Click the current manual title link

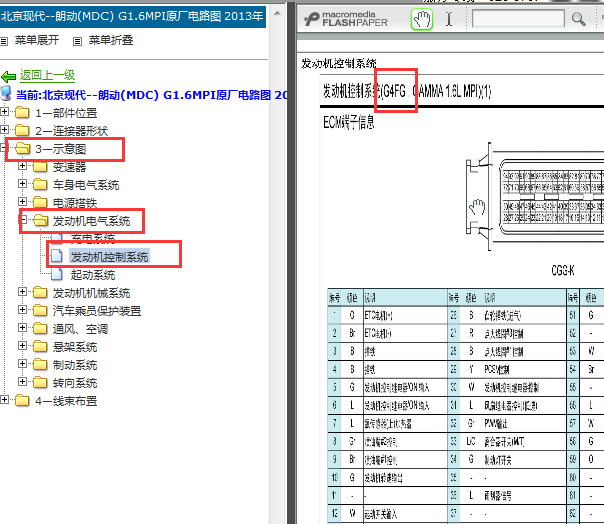[151, 95]
